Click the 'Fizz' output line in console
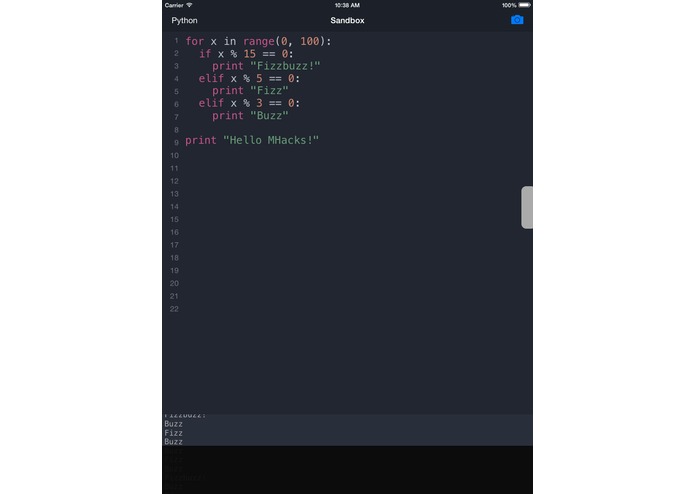The width and height of the screenshot is (695, 494). point(173,433)
